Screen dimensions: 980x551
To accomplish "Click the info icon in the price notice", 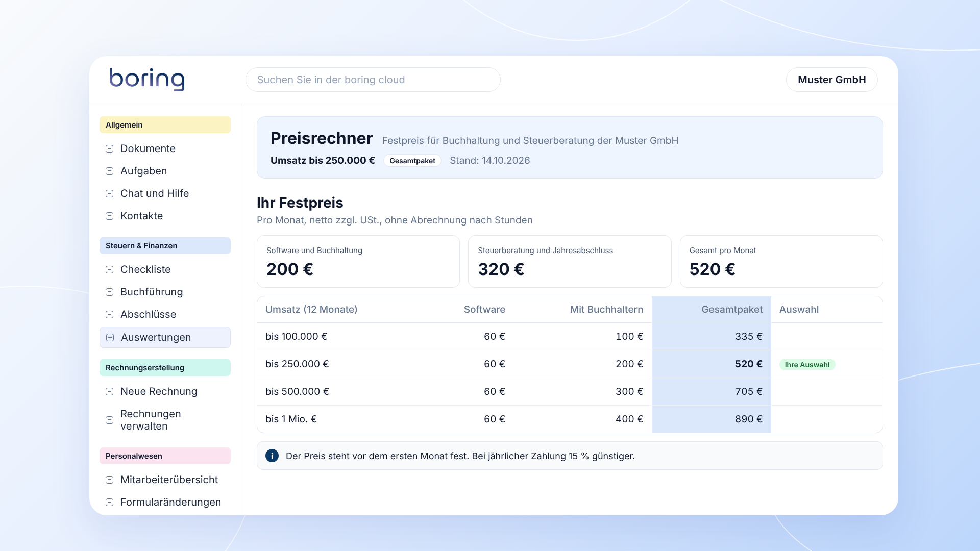I will click(272, 456).
